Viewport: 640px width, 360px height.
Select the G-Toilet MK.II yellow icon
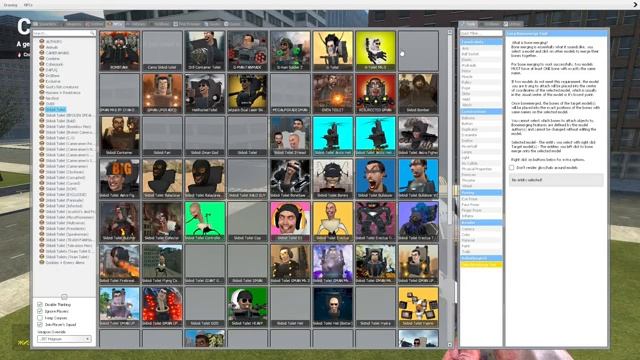[376, 50]
